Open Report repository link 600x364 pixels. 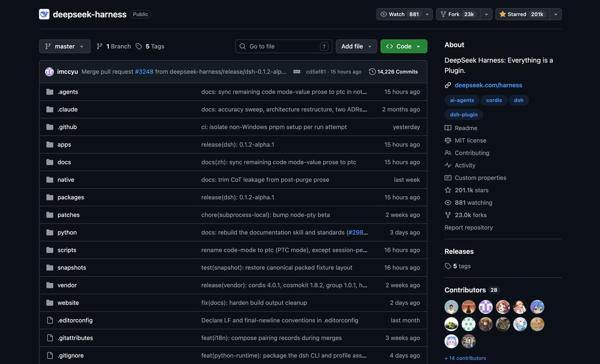click(469, 228)
